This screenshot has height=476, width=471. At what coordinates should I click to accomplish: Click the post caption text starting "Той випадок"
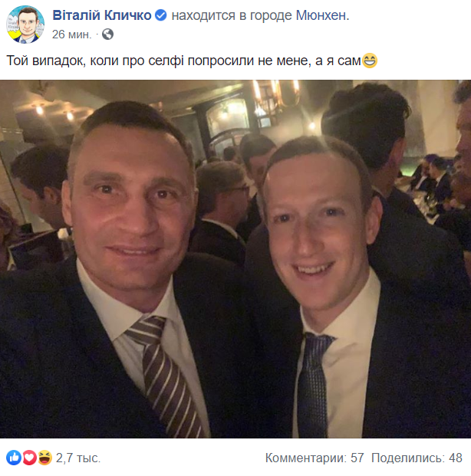[184, 61]
